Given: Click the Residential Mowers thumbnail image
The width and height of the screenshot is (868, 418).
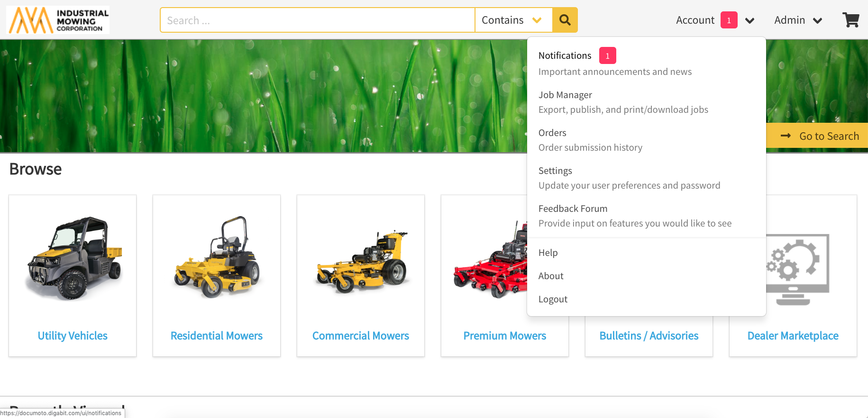Looking at the screenshot, I should [217, 258].
